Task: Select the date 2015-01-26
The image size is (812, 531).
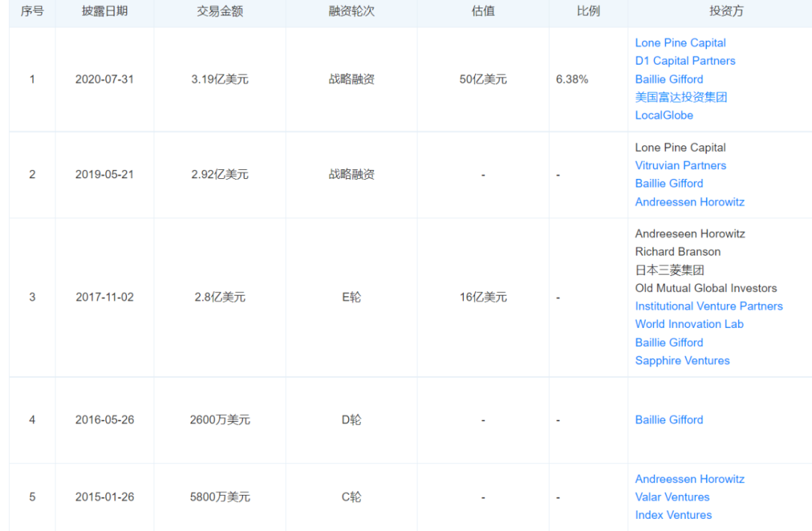Action: pos(105,497)
